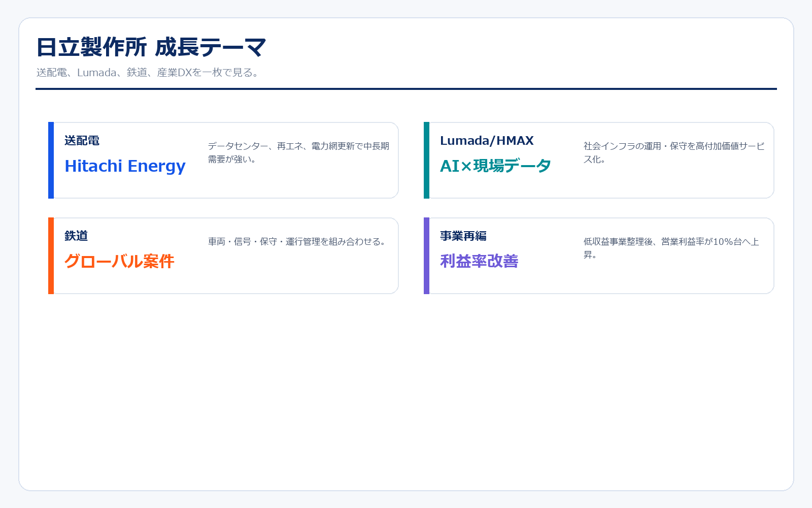The image size is (812, 508).
Task: Click the title 日立製作所 成長テーマ
Action: click(151, 47)
